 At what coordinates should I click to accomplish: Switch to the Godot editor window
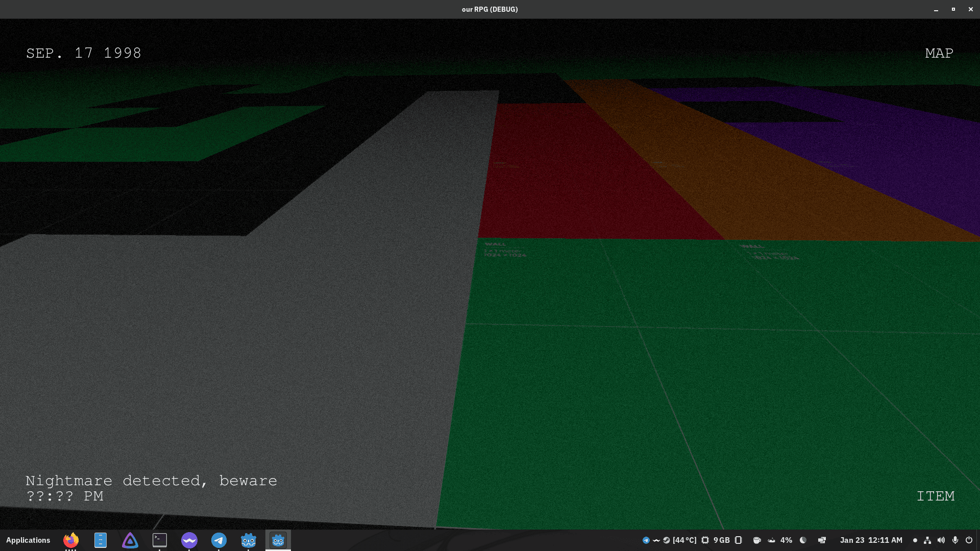tap(249, 540)
